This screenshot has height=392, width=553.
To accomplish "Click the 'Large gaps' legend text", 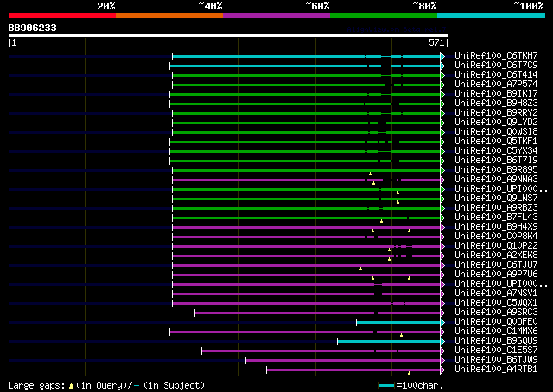I will (x=36, y=386).
